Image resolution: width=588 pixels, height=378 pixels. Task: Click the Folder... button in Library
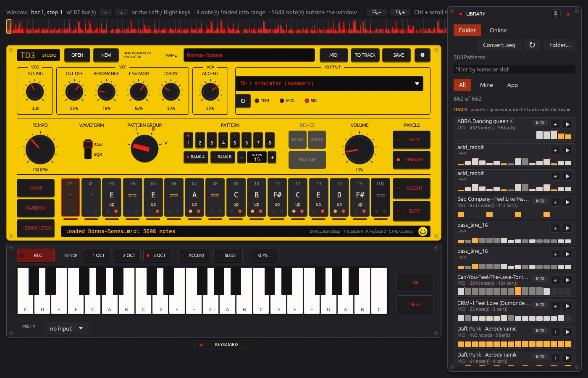559,45
